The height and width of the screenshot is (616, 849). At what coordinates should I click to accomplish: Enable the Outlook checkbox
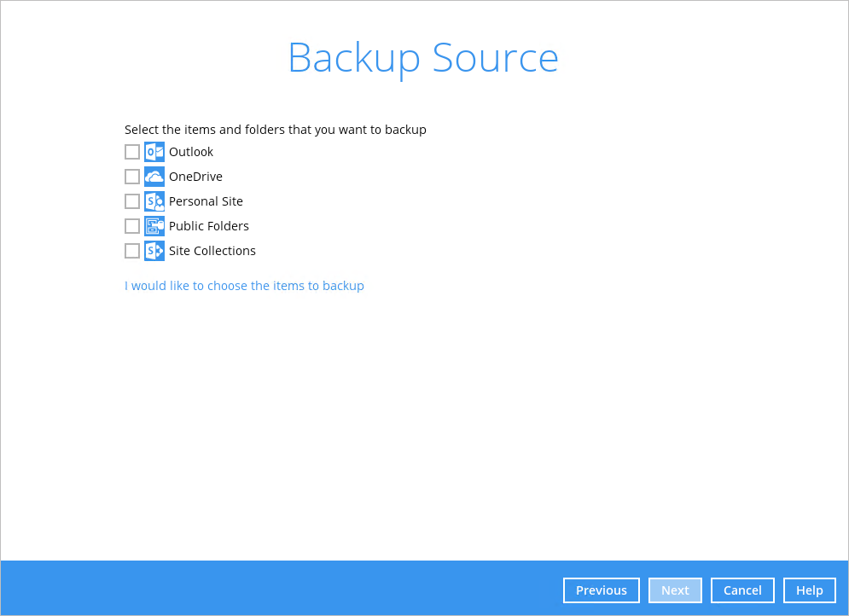pos(132,152)
